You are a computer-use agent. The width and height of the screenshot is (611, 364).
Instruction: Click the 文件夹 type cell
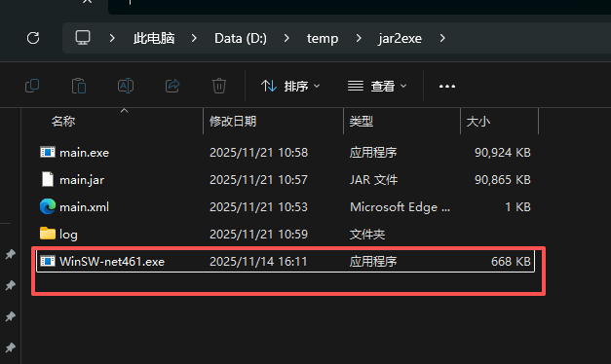(x=367, y=234)
